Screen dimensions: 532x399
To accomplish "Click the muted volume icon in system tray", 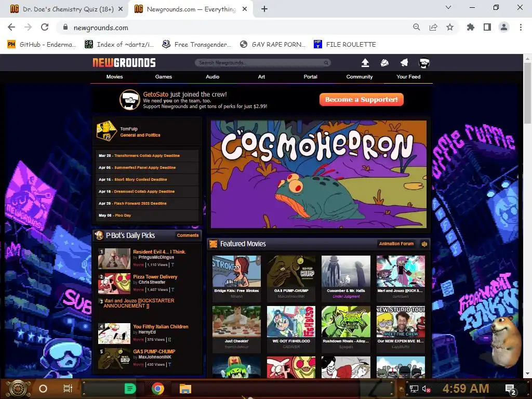I will click(426, 389).
